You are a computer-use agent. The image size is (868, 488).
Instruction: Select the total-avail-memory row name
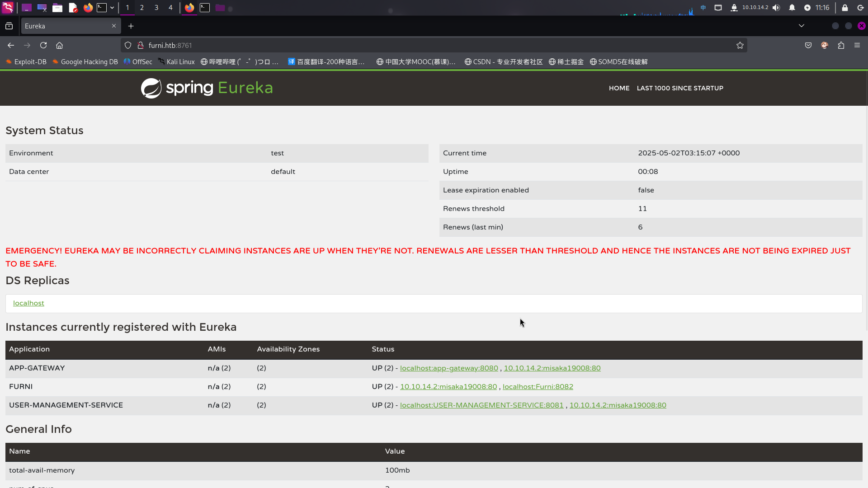(x=42, y=470)
